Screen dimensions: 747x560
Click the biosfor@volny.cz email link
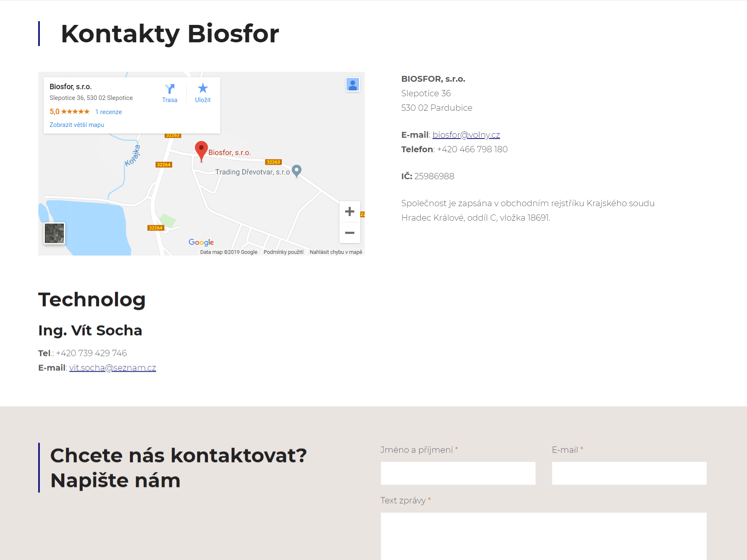point(466,135)
